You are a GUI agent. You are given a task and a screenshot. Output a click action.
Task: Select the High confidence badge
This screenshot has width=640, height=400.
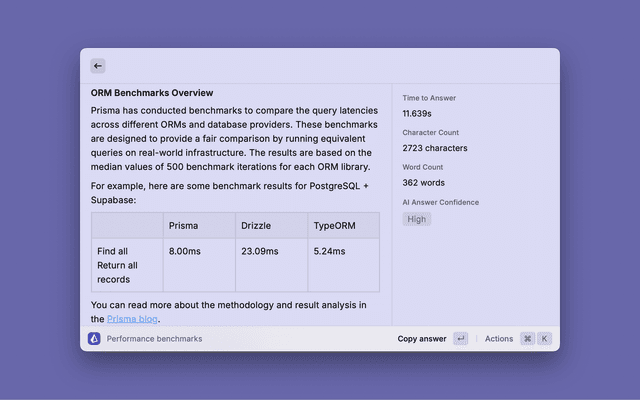[416, 219]
